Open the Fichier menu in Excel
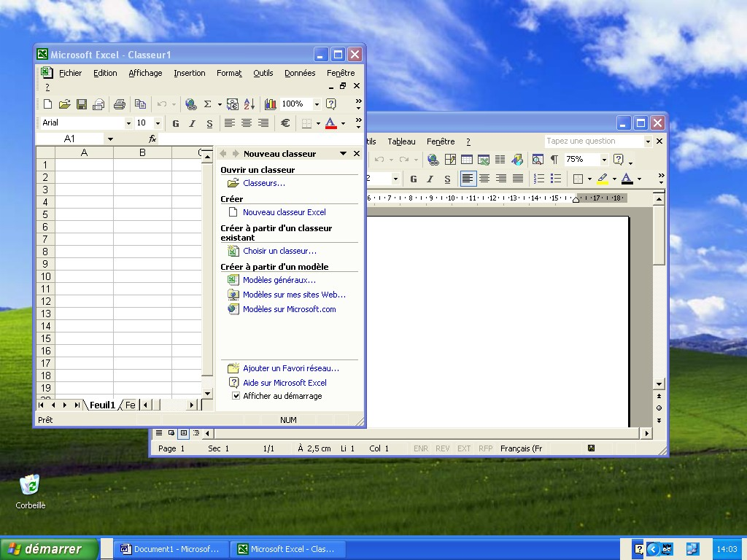Viewport: 747px width, 560px height. (x=70, y=73)
